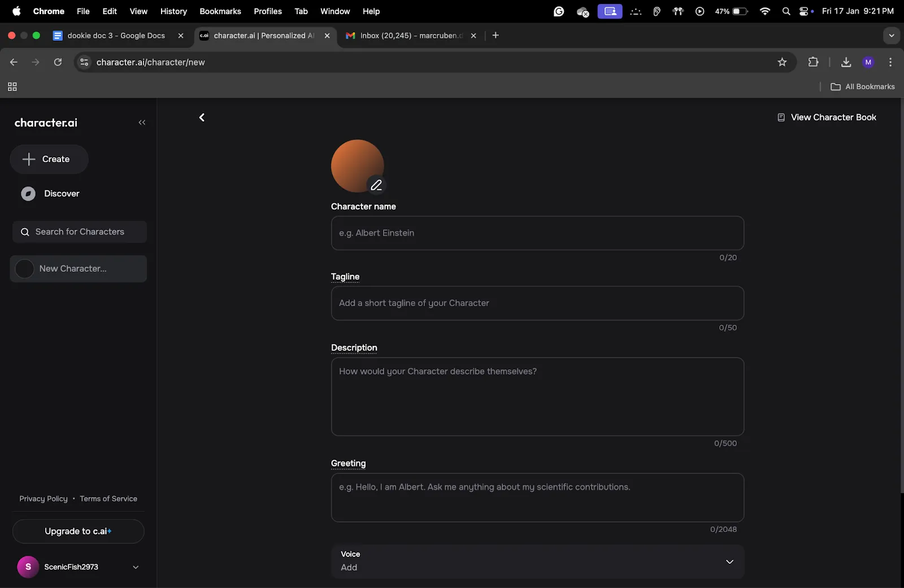This screenshot has height=588, width=904.
Task: Click the search magnifier in the sidebar
Action: pos(25,232)
